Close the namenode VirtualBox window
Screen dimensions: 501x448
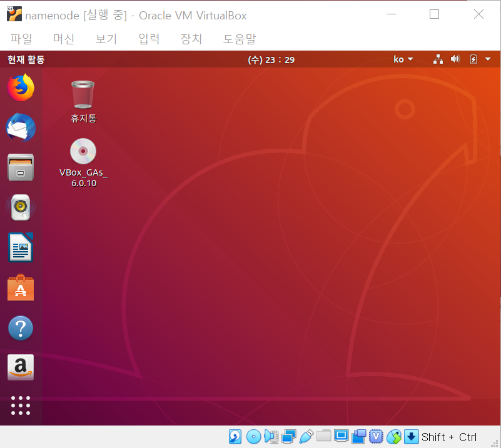478,14
